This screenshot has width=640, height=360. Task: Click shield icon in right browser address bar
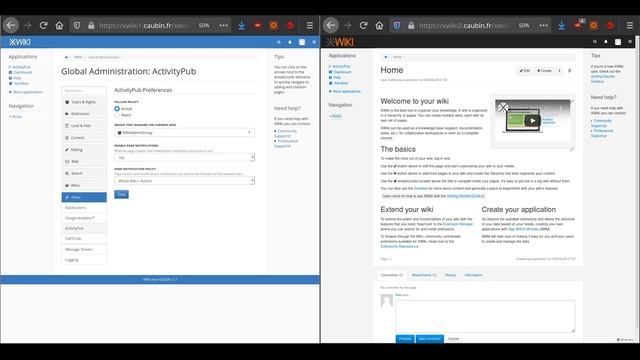coord(397,25)
